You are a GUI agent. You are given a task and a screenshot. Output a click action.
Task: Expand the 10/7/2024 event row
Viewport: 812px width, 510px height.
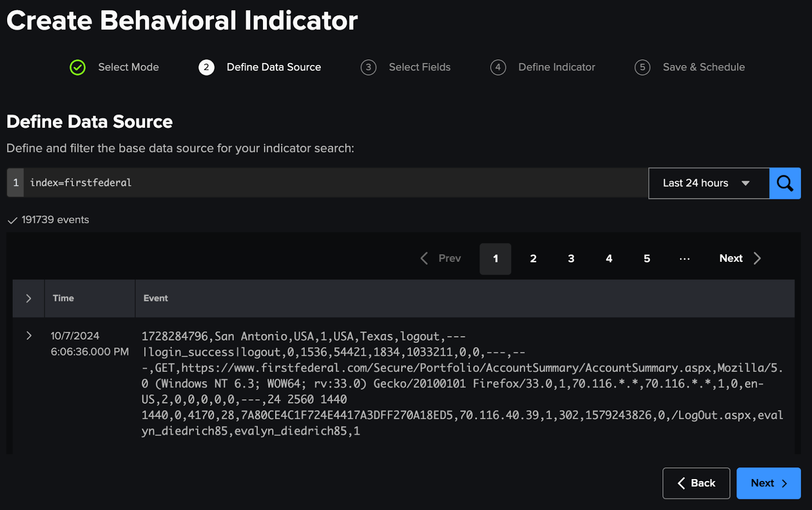click(x=28, y=335)
